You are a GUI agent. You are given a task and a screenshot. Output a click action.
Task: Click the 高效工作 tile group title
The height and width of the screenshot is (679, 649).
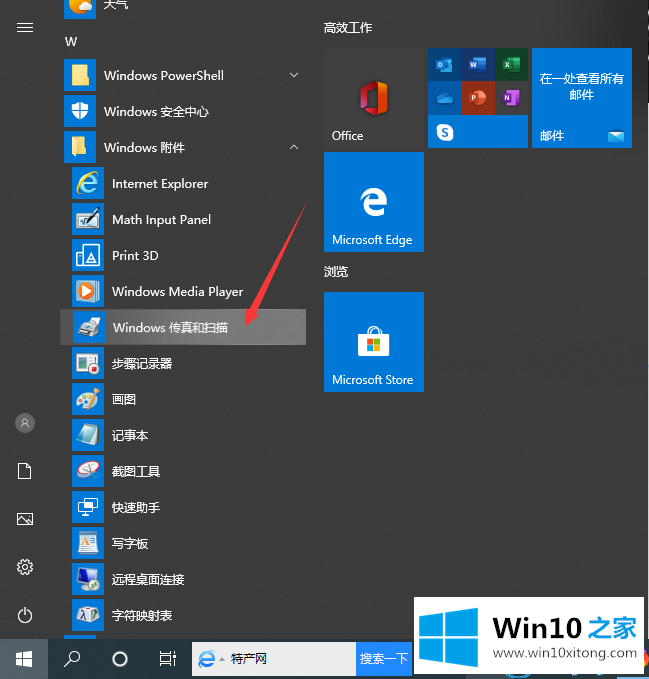point(348,28)
